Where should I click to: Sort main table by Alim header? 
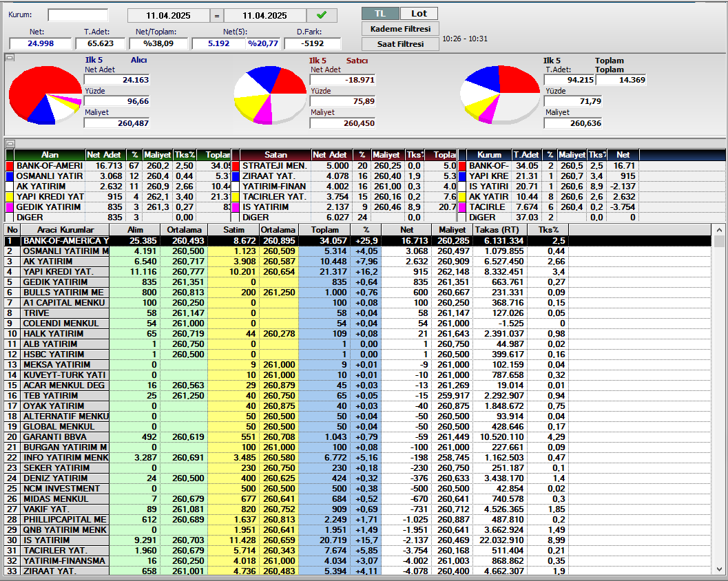click(x=135, y=230)
